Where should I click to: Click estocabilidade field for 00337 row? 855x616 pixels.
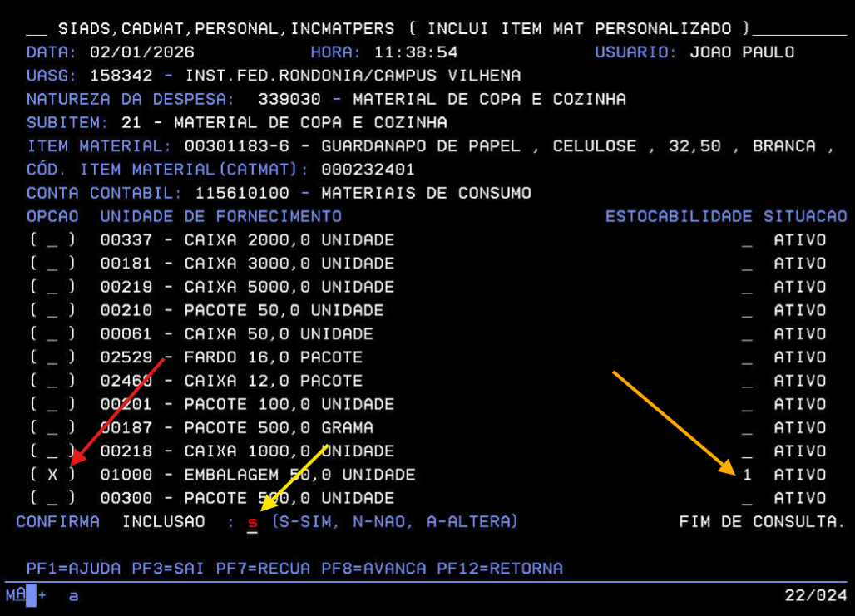(x=747, y=240)
